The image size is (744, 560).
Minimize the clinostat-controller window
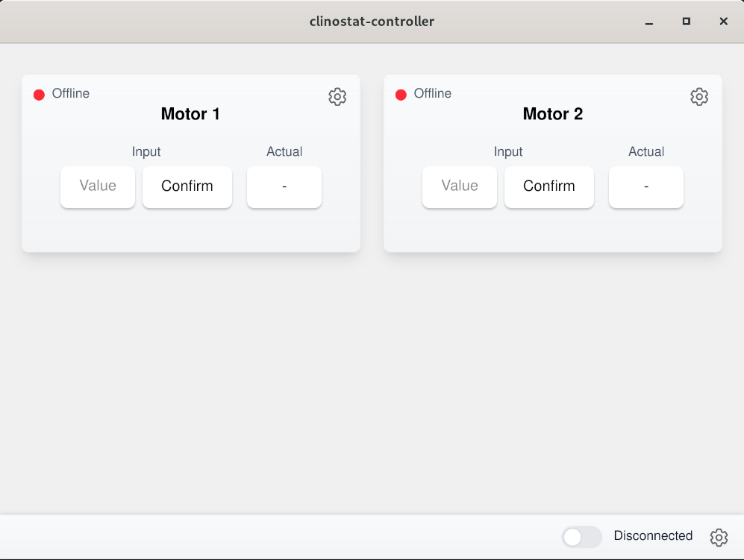pos(649,22)
